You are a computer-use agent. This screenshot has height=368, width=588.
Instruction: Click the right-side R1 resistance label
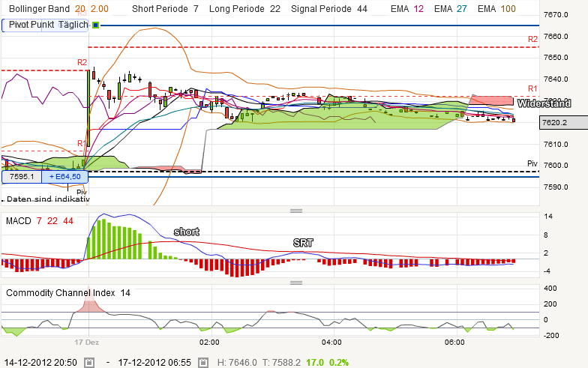click(532, 88)
